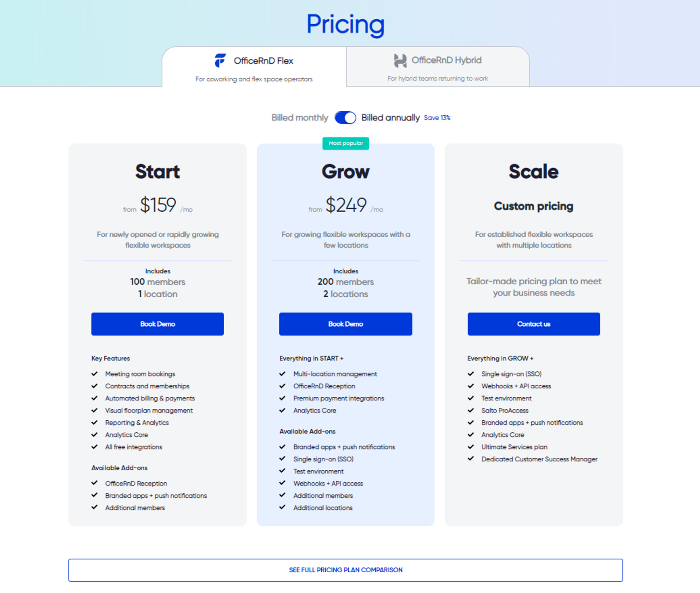This screenshot has width=700, height=593.
Task: Click the OfficeRnD Flex logo icon
Action: click(219, 60)
